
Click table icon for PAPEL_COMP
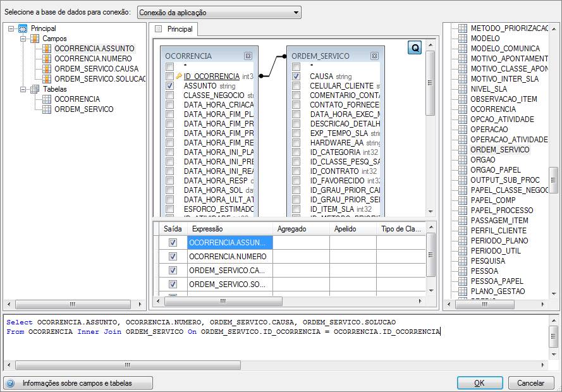(x=463, y=200)
